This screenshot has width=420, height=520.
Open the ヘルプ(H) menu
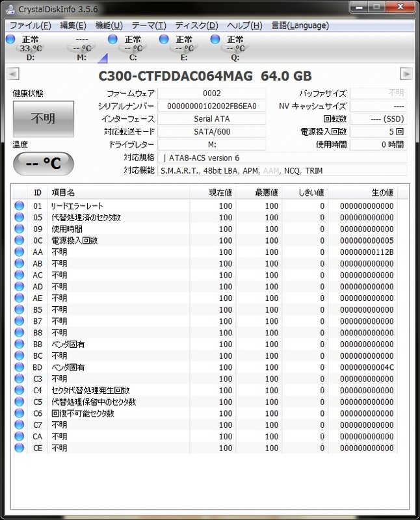pos(244,25)
